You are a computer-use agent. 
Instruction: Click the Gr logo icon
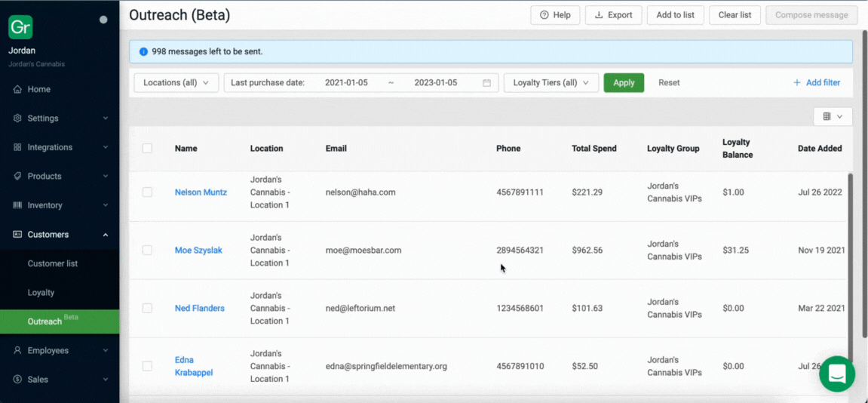pos(20,26)
